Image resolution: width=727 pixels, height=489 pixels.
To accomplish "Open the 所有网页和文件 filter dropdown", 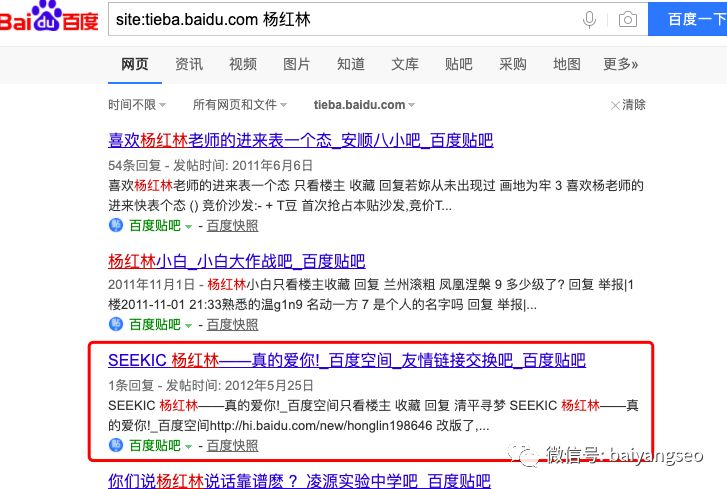I will 239,105.
